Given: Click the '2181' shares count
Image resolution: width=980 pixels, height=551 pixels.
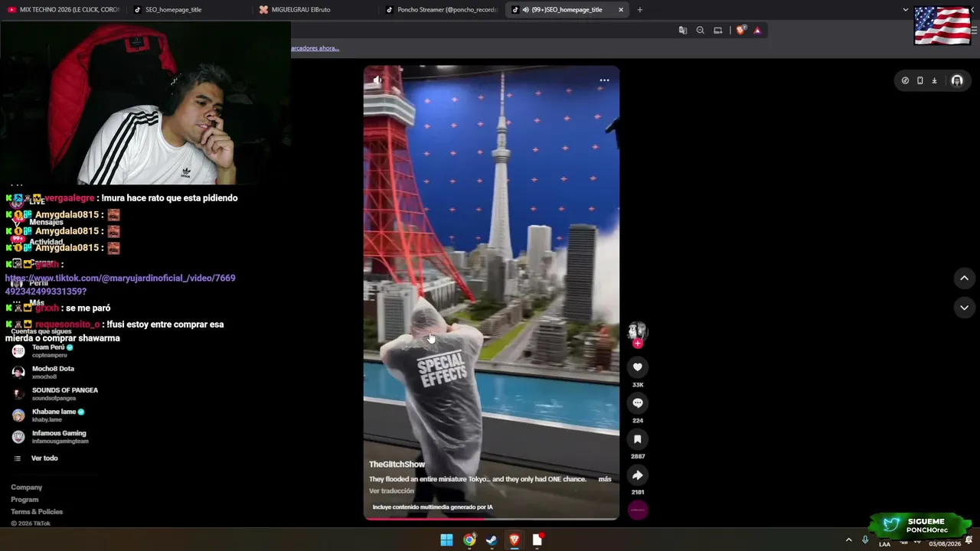Looking at the screenshot, I should [x=637, y=492].
